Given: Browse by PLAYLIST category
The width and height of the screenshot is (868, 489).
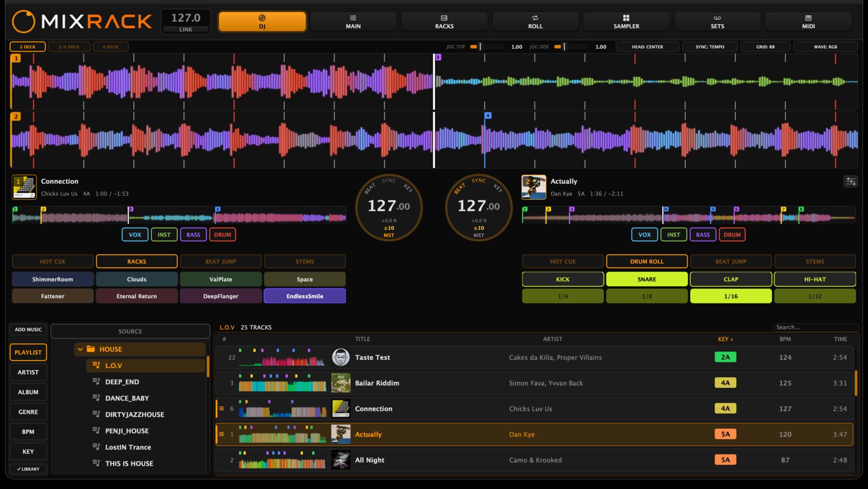Looking at the screenshot, I should (28, 352).
